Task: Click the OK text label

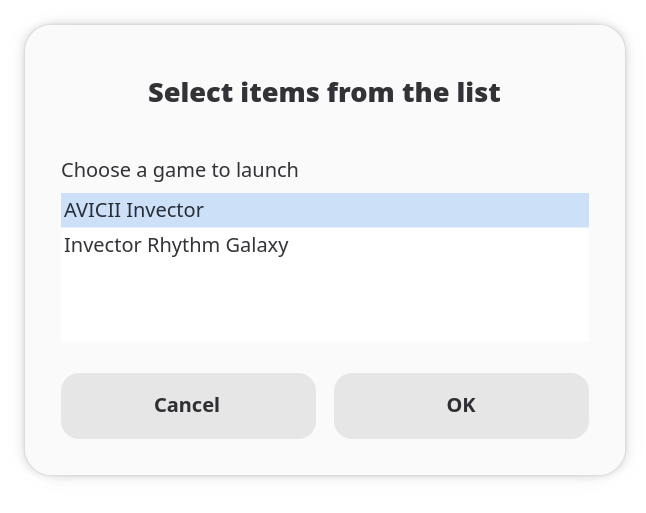Action: pyautogui.click(x=461, y=405)
